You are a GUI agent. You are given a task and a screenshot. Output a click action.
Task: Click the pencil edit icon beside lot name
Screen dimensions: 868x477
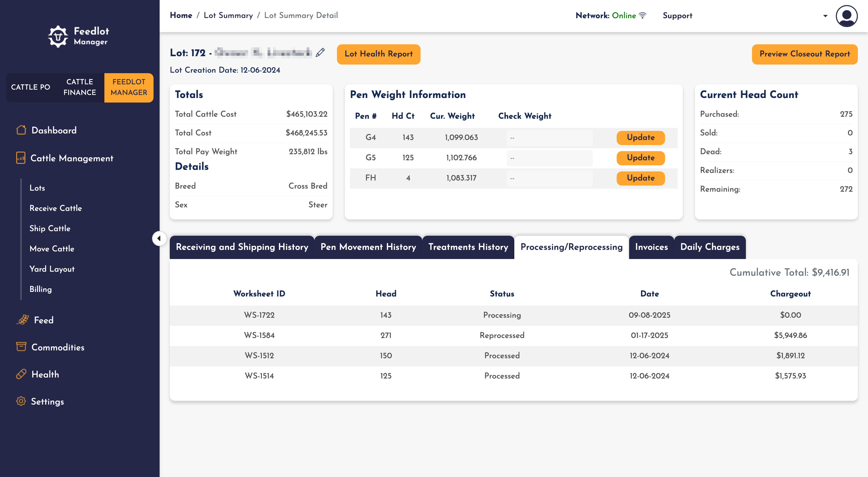pos(320,52)
